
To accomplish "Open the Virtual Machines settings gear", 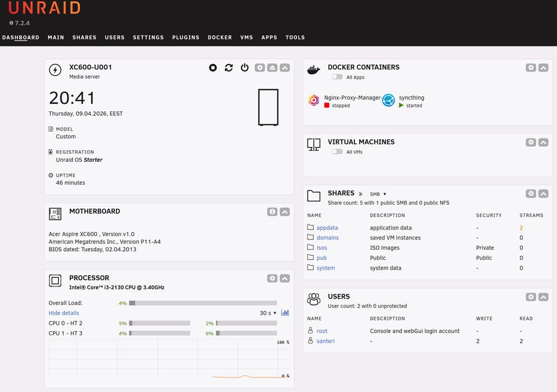I will point(531,142).
